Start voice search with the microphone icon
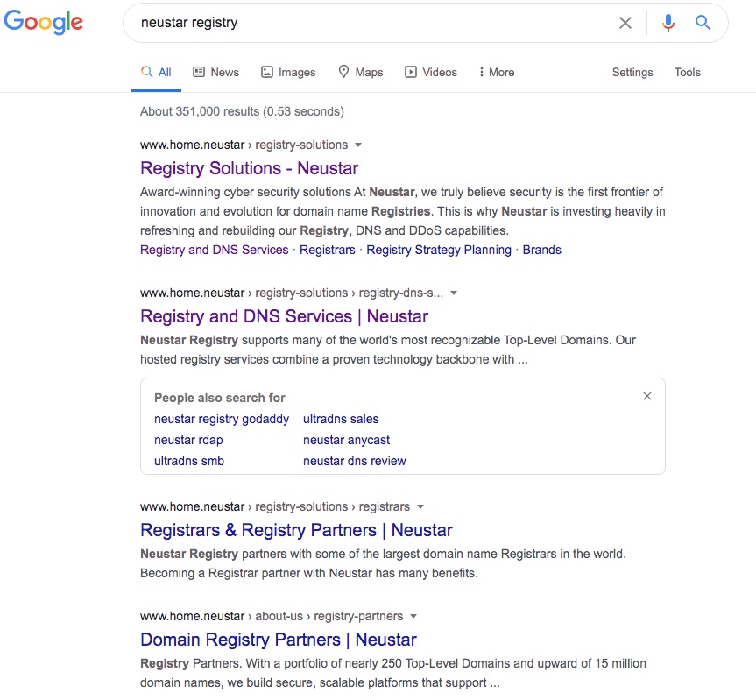This screenshot has width=756, height=700. tap(668, 23)
